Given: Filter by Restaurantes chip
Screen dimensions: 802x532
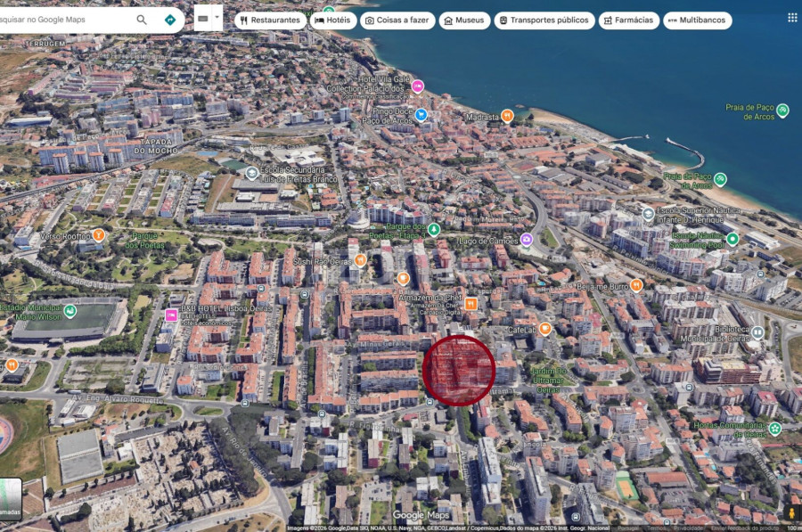Looking at the screenshot, I should [270, 20].
